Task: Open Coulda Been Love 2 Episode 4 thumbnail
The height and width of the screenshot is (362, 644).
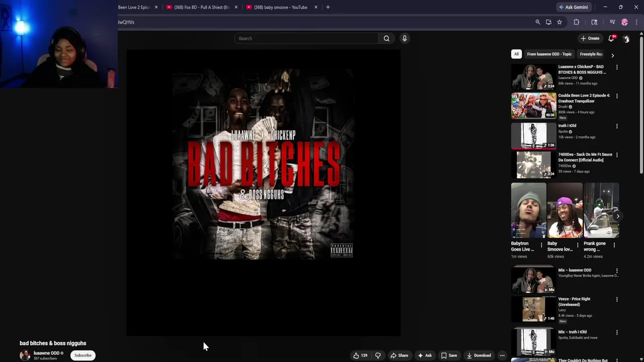Action: tap(534, 106)
